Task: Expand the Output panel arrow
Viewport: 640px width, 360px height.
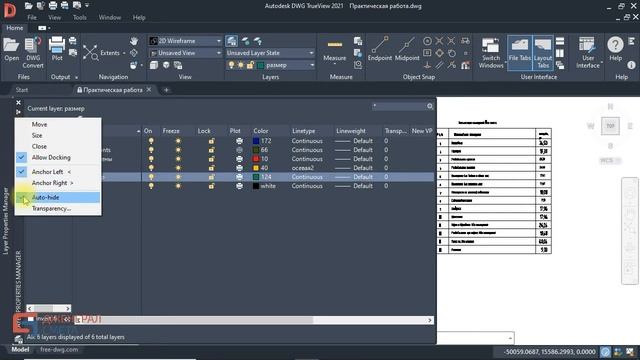Action: [76, 77]
